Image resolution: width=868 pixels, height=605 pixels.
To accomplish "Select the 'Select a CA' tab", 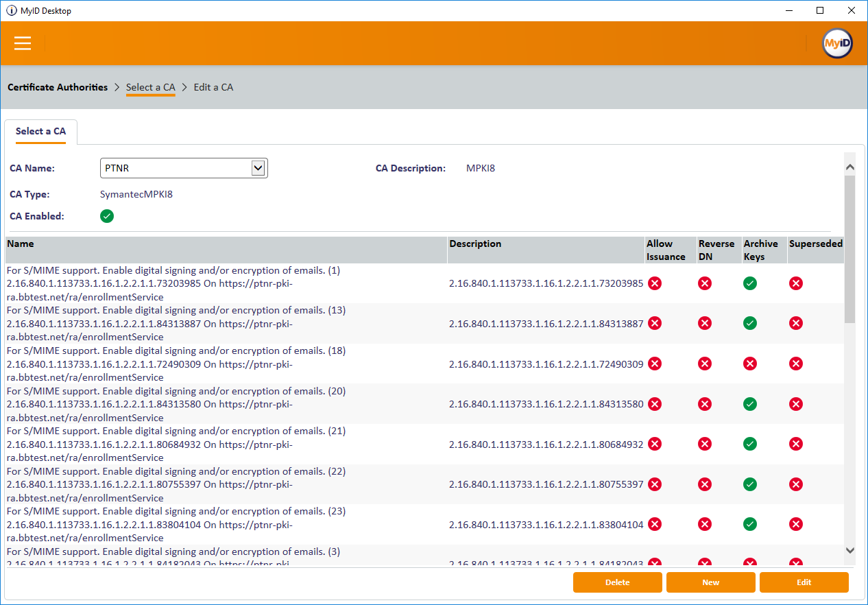I will click(40, 131).
